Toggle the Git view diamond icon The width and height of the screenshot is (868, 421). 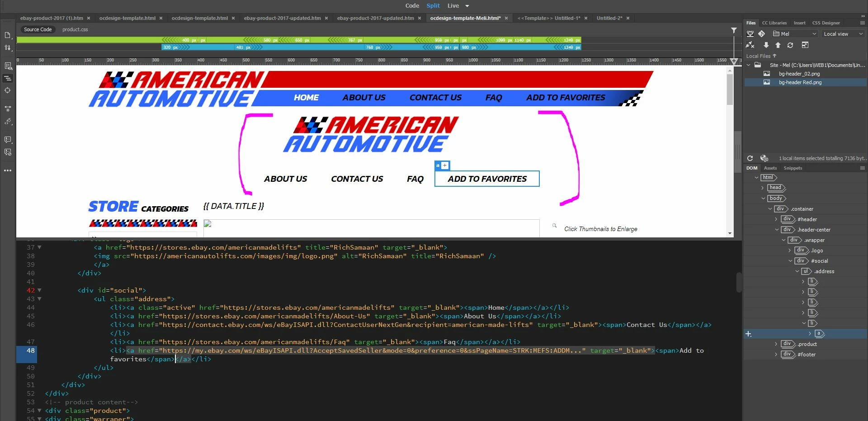click(x=762, y=34)
